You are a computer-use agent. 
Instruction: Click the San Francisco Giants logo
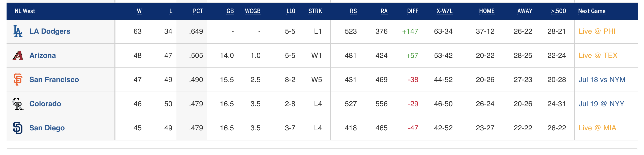pos(18,80)
